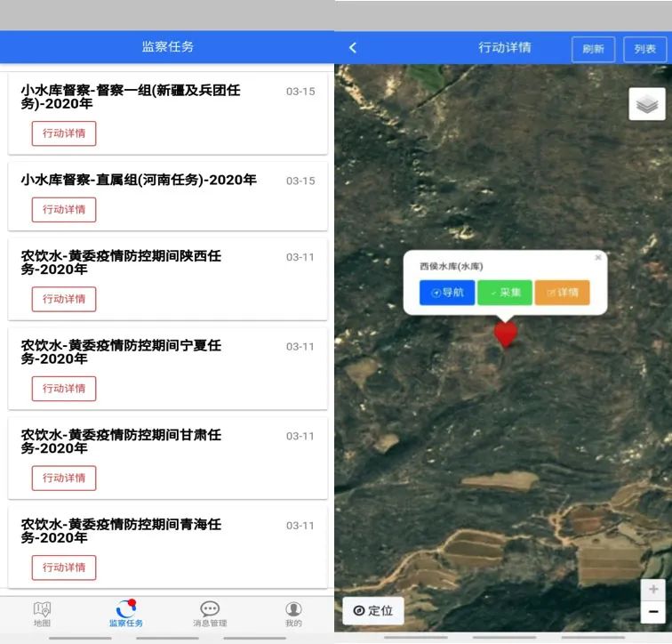Screen dimensions: 672x644
Task: Tap the red map marker pin
Action: click(506, 334)
